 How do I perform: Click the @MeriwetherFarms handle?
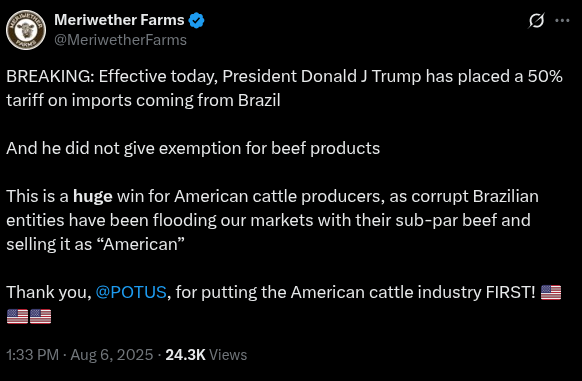(x=120, y=40)
